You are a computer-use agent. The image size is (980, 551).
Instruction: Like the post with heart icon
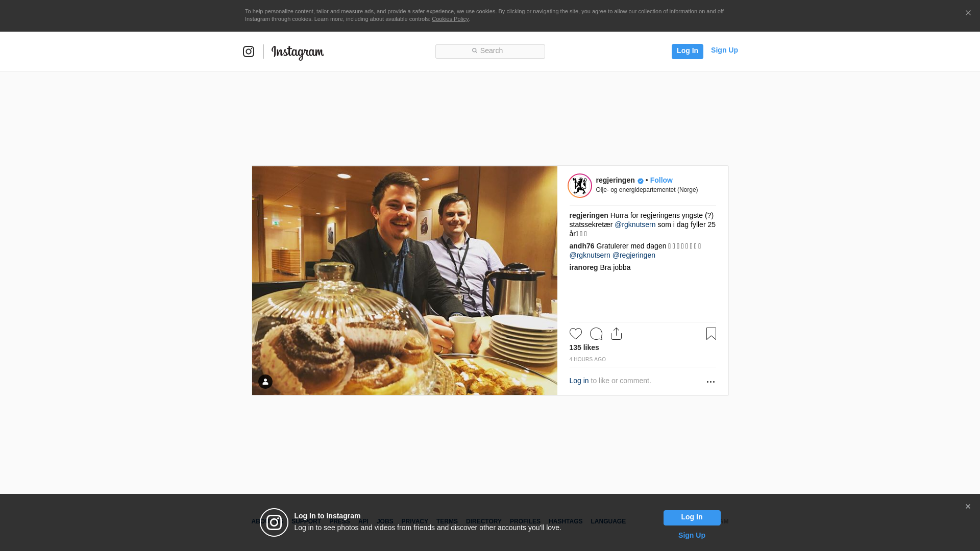[x=575, y=334]
